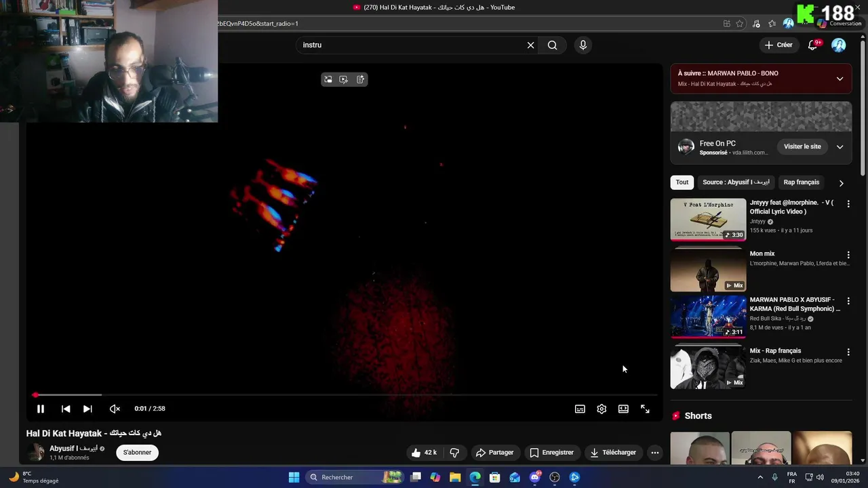Screen dimensions: 868x488
Task: Expand the Free On PC ad details
Action: click(840, 146)
